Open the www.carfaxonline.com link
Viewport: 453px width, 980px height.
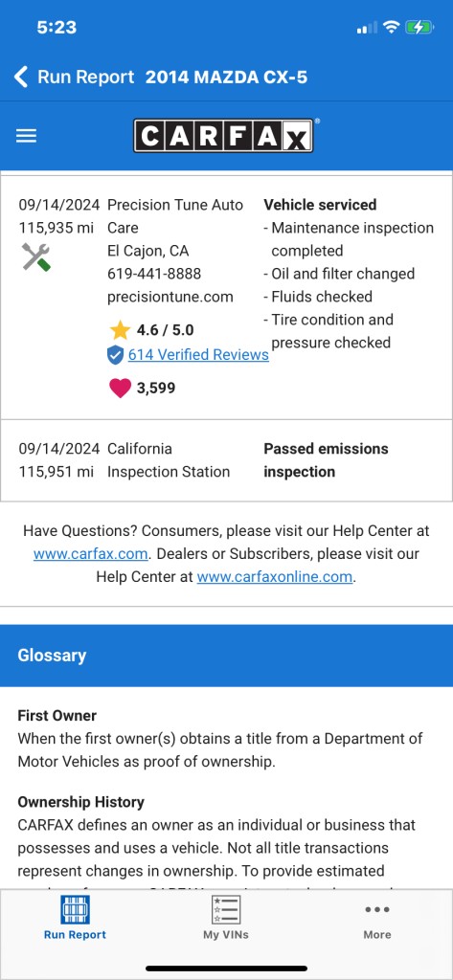pyautogui.click(x=275, y=577)
